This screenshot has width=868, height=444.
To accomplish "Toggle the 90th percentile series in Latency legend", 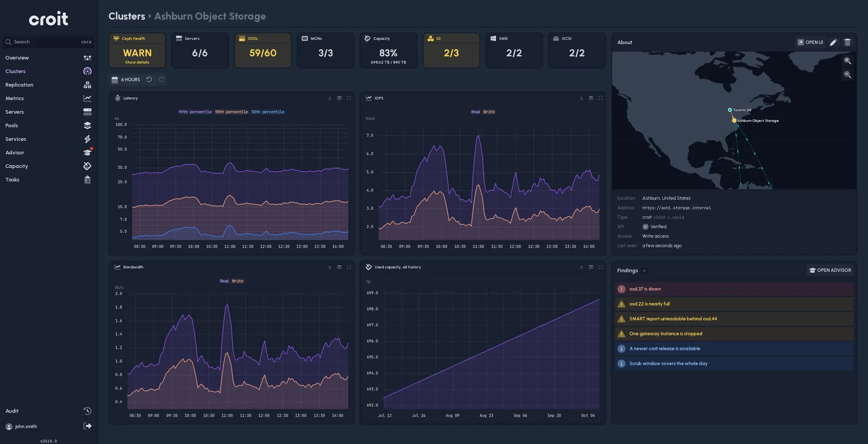I will coord(231,112).
